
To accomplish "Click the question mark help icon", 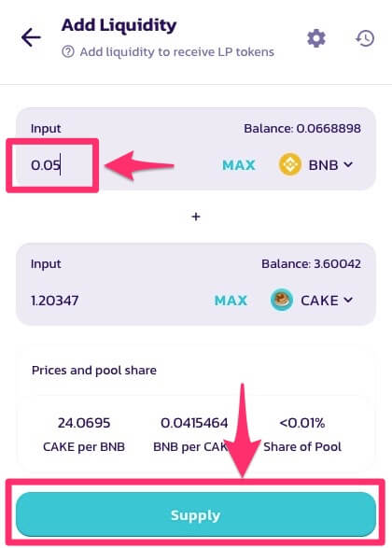I will [x=68, y=52].
